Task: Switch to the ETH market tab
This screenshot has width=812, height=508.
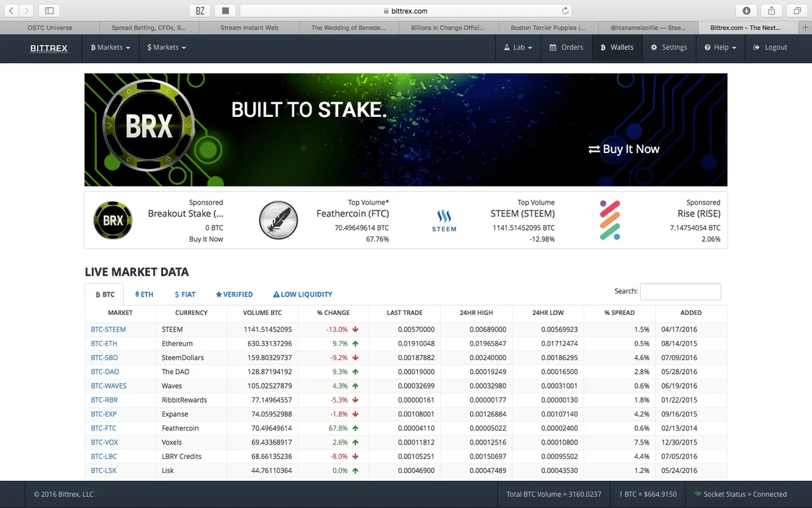Action: 144,295
